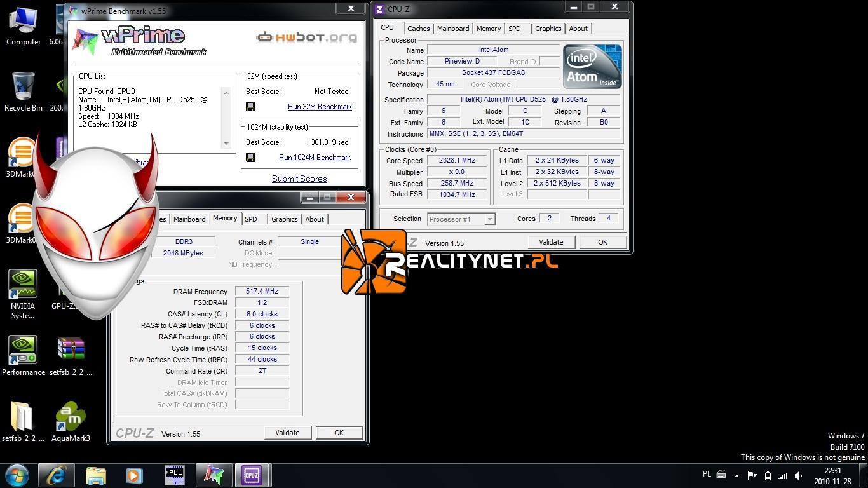Click the battery power tray icon

(x=768, y=475)
